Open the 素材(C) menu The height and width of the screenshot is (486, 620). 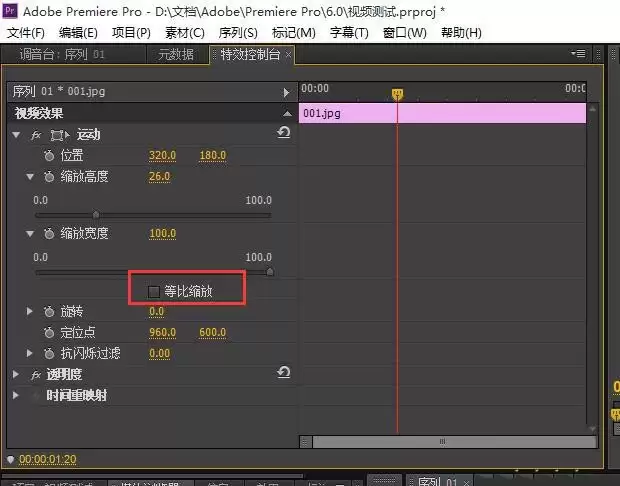(x=185, y=32)
